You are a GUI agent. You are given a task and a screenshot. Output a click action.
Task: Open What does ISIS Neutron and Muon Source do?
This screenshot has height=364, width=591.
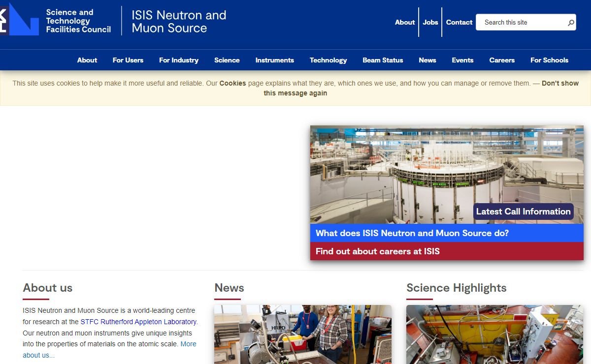(447, 233)
